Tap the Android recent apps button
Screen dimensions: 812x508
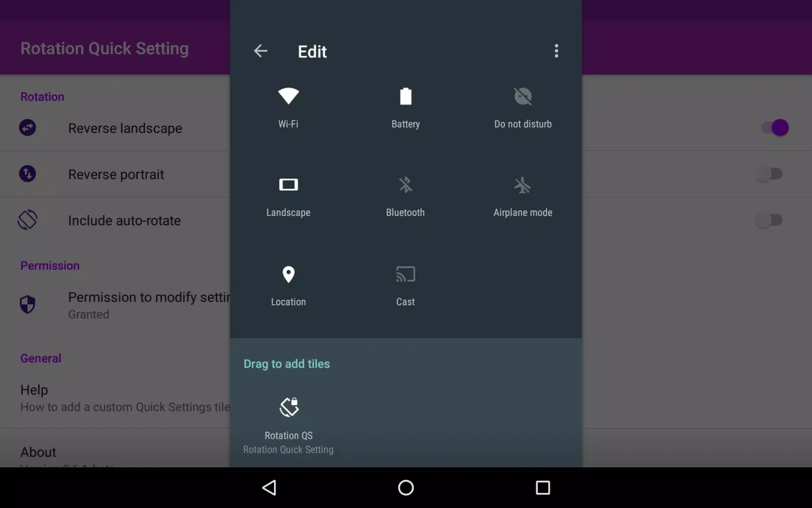(x=543, y=488)
